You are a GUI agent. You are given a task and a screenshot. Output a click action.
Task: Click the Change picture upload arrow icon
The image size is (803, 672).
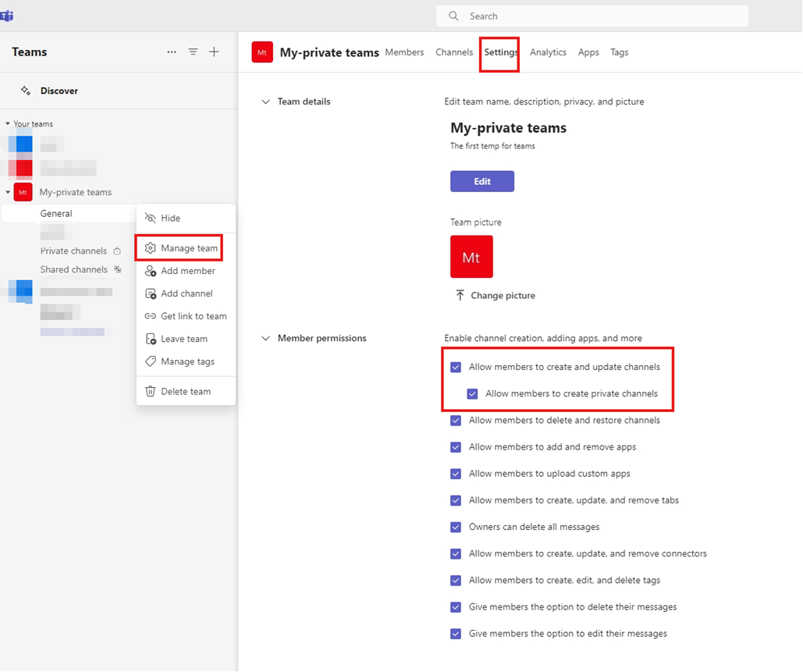point(460,296)
